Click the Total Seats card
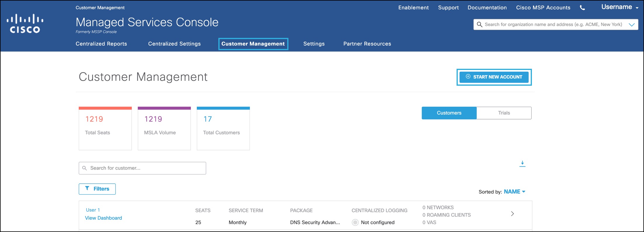Image resolution: width=644 pixels, height=232 pixels. (105, 129)
